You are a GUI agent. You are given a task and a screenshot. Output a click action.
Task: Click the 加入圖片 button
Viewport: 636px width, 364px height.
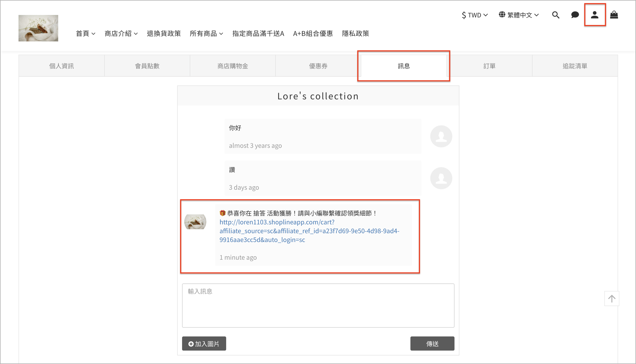(x=204, y=344)
